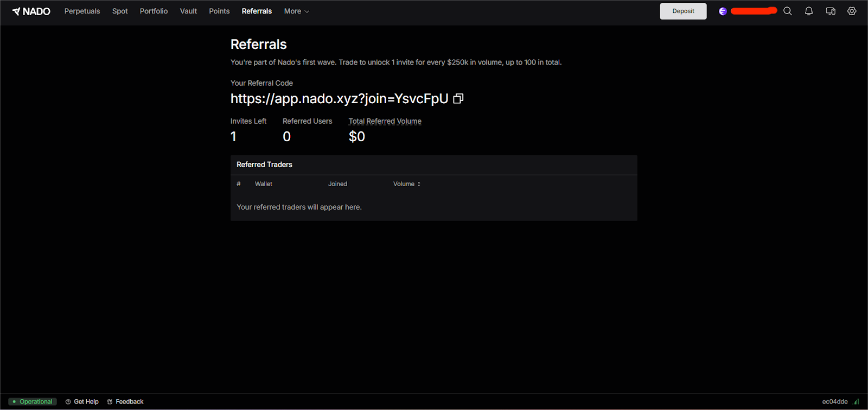The image size is (868, 410).
Task: Click the Deposit button
Action: tap(683, 11)
